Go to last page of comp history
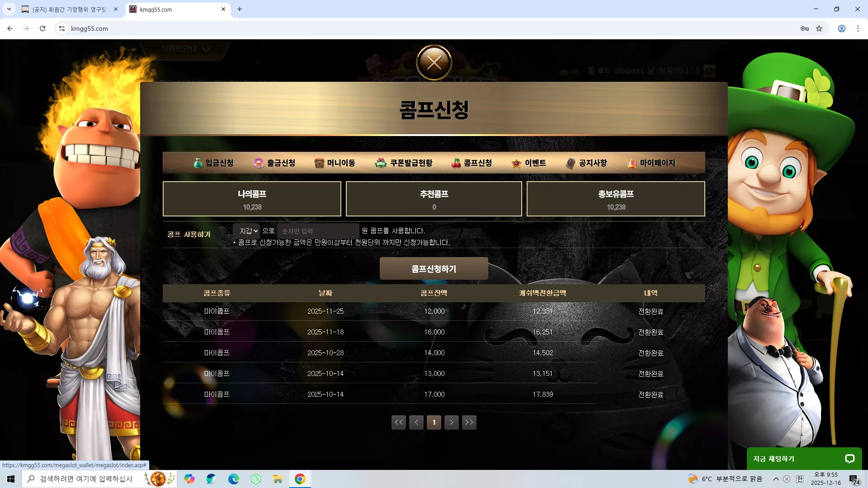 [469, 422]
